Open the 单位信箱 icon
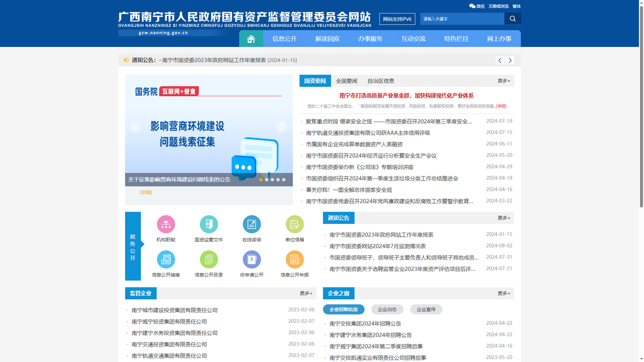 295,224
